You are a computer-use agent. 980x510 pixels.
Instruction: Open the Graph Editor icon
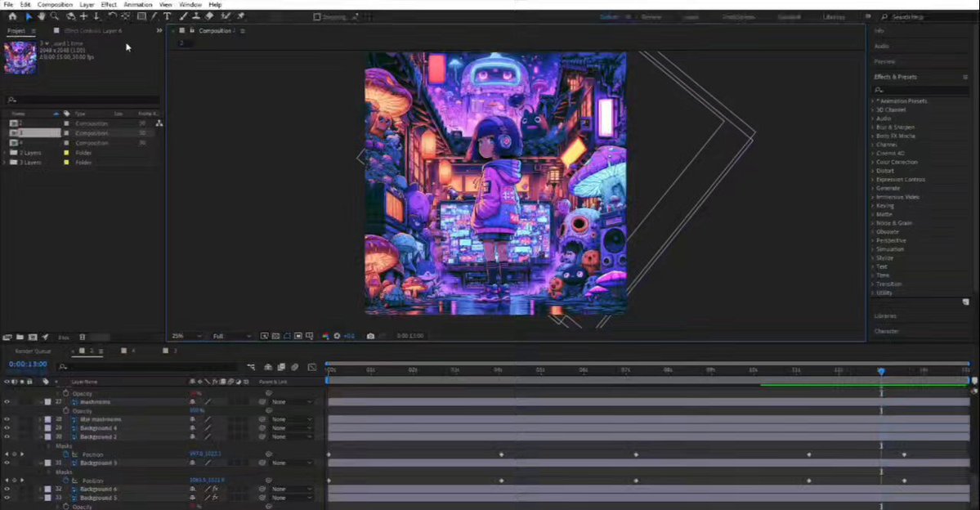(312, 367)
